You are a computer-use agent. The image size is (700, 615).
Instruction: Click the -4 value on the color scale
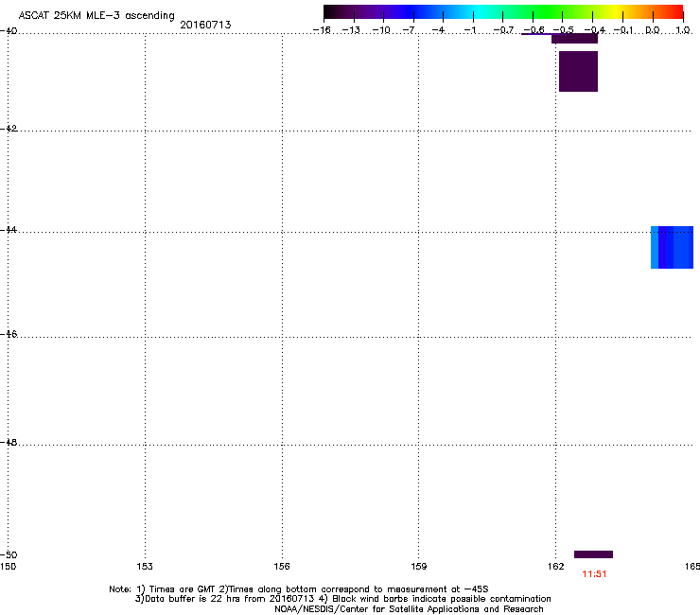(438, 30)
